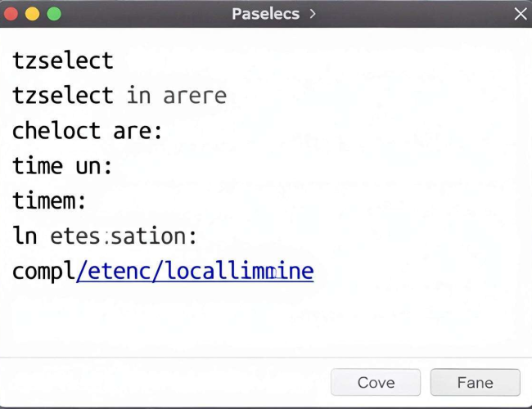Image resolution: width=532 pixels, height=409 pixels.
Task: Click the word 'compl' before the link
Action: point(43,272)
